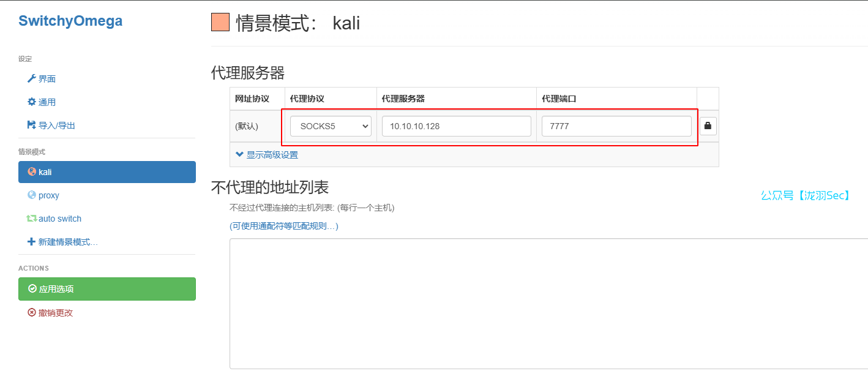
Task: Open the 通用 settings page
Action: pyautogui.click(x=47, y=102)
